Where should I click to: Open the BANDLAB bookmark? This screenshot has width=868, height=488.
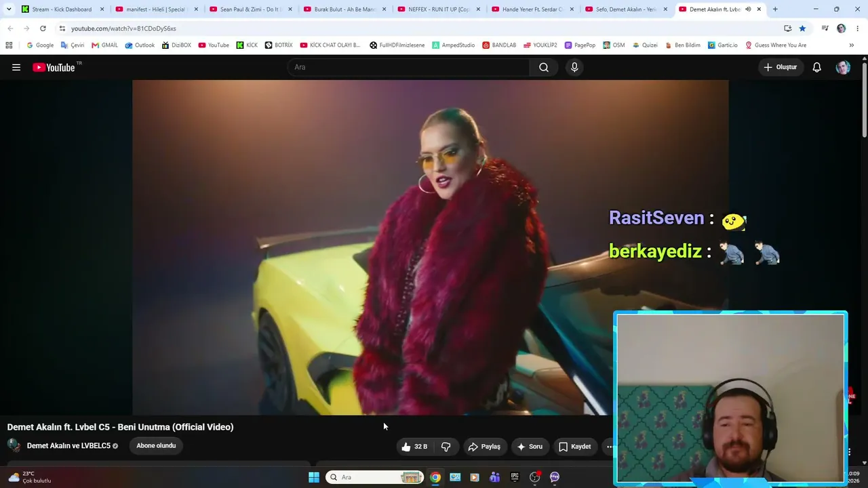pyautogui.click(x=499, y=45)
